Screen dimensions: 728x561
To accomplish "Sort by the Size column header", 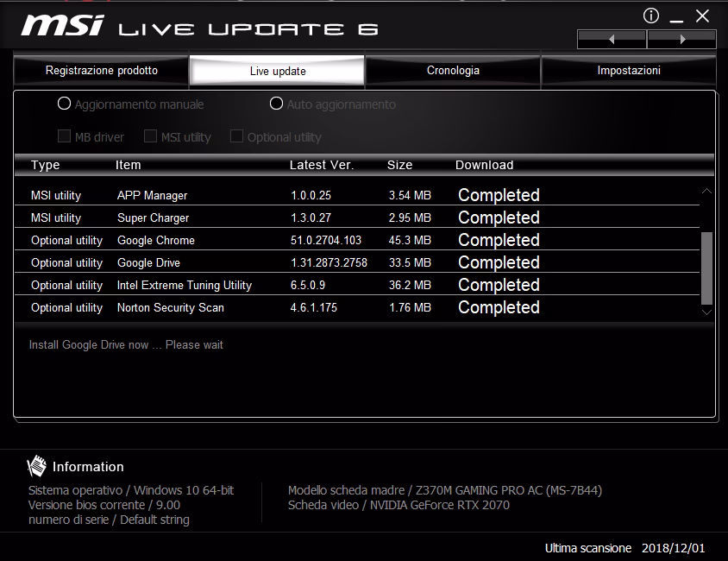I will click(x=399, y=165).
